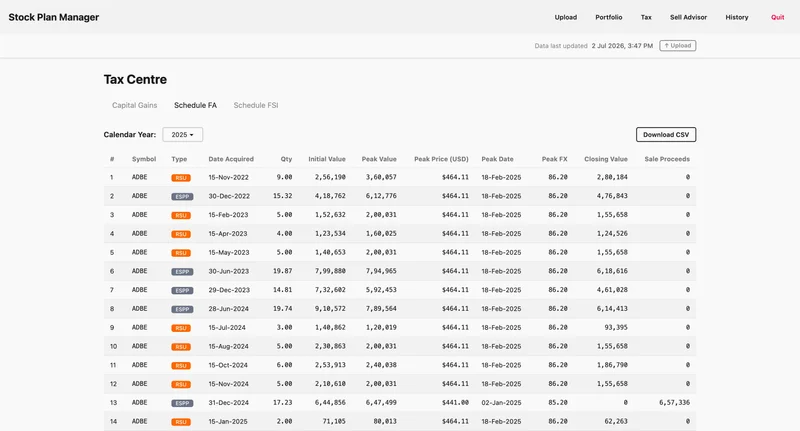Open the Upload page in top navigation
800x431 pixels.
click(565, 17)
